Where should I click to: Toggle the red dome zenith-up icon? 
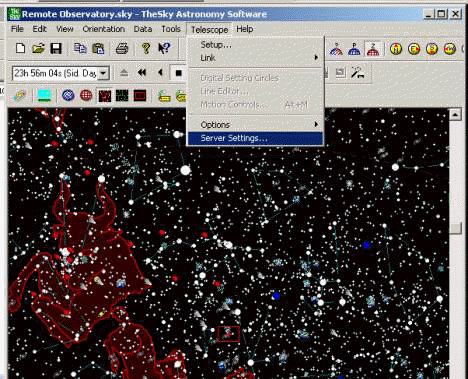372,49
